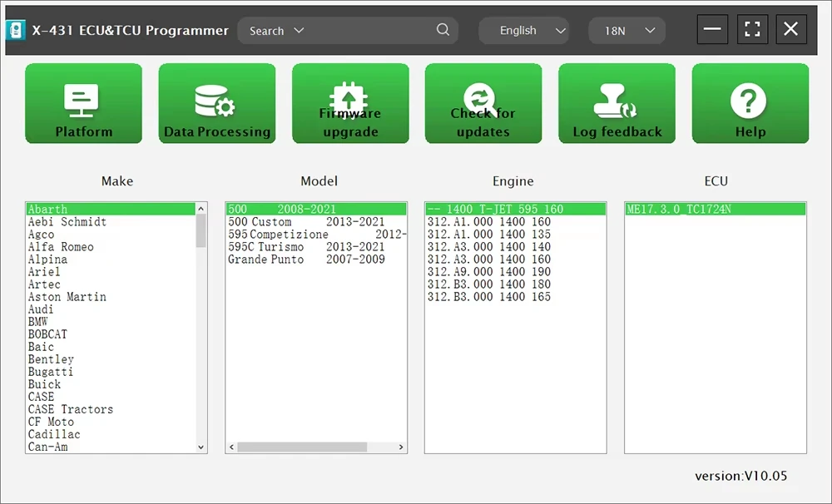The image size is (832, 504).
Task: Expand the Search type dropdown
Action: coord(277,31)
